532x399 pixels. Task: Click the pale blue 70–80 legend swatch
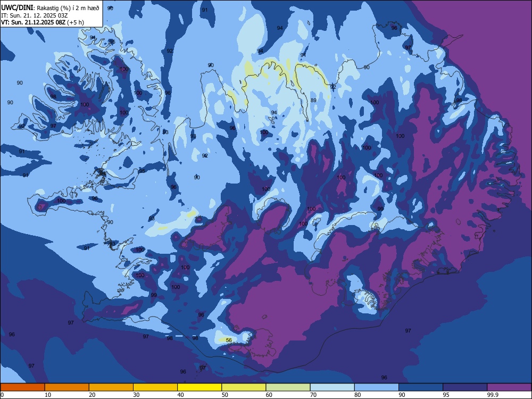coord(332,387)
